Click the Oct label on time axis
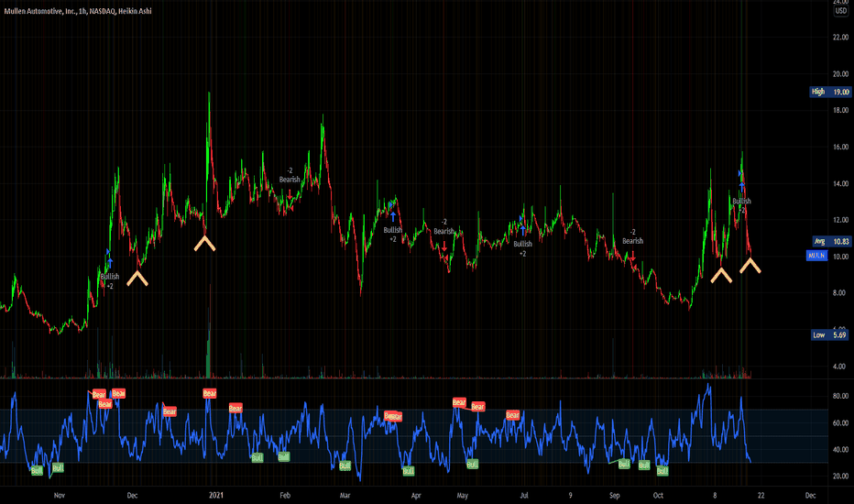This screenshot has width=854, height=504. [658, 495]
